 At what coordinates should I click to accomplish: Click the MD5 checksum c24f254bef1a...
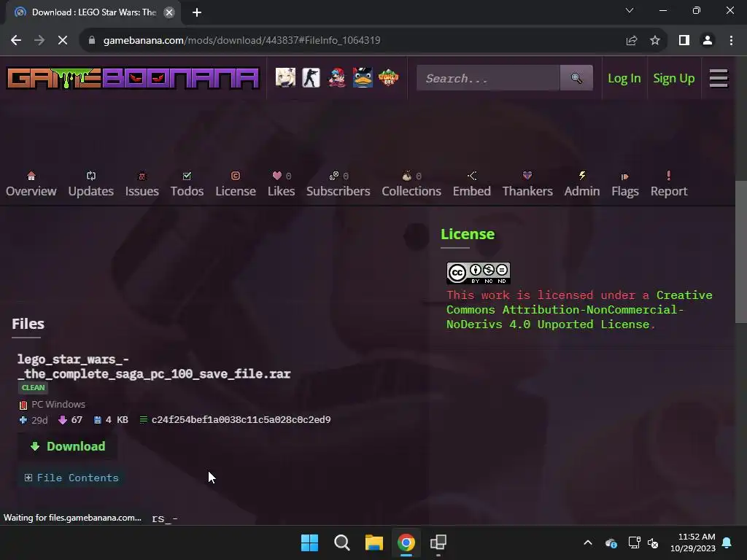pyautogui.click(x=241, y=420)
